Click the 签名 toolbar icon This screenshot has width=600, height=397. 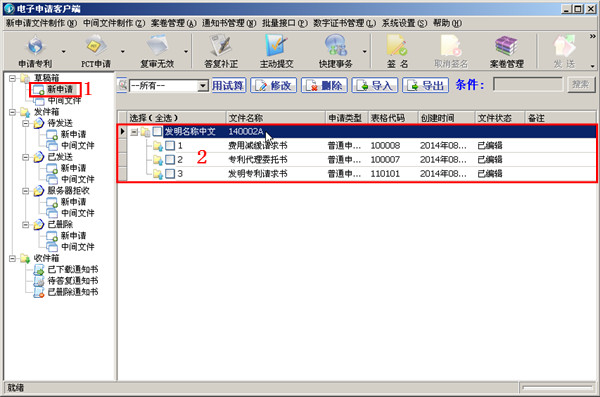pyautogui.click(x=397, y=51)
